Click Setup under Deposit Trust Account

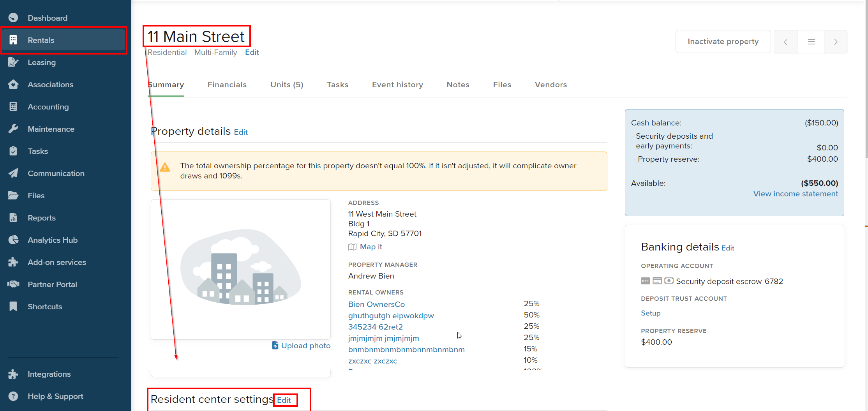click(650, 313)
